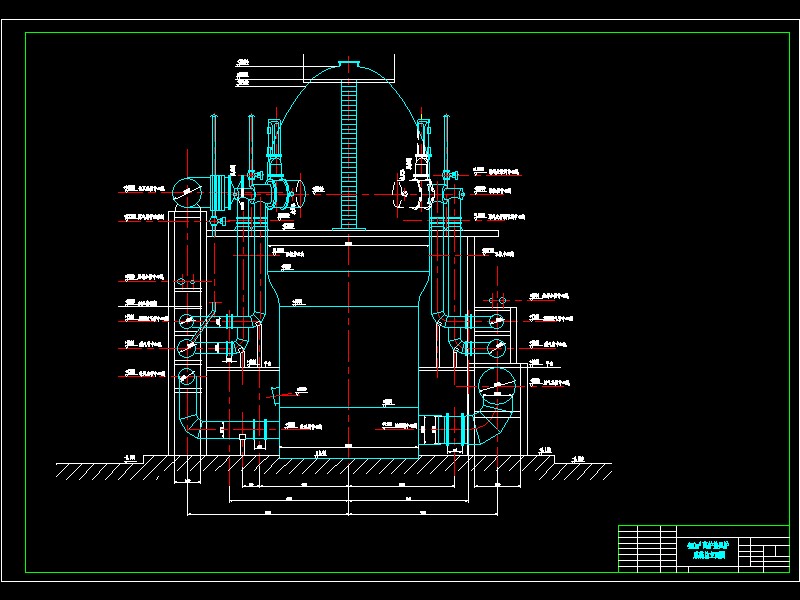Click the cyan title text in title block
Image resolution: width=800 pixels, height=600 pixels.
pos(708,551)
